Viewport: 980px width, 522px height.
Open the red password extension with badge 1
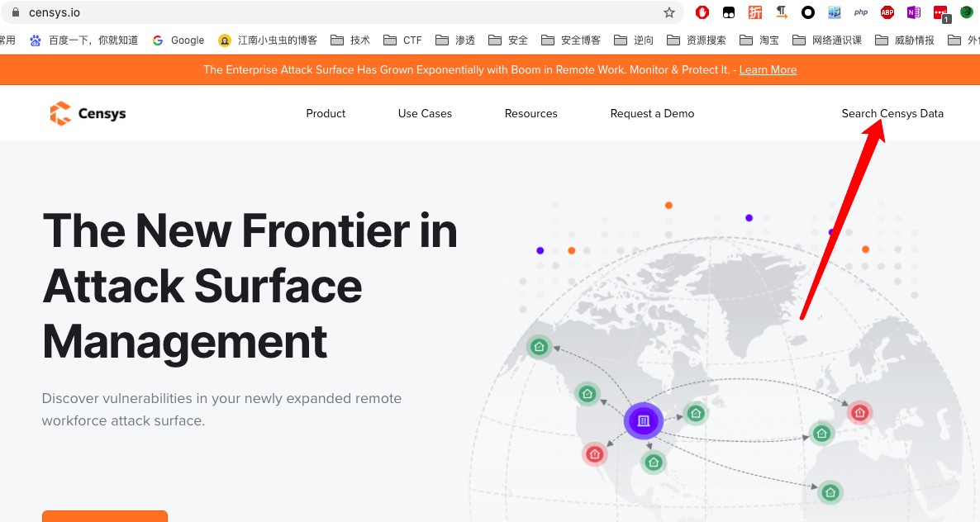941,14
